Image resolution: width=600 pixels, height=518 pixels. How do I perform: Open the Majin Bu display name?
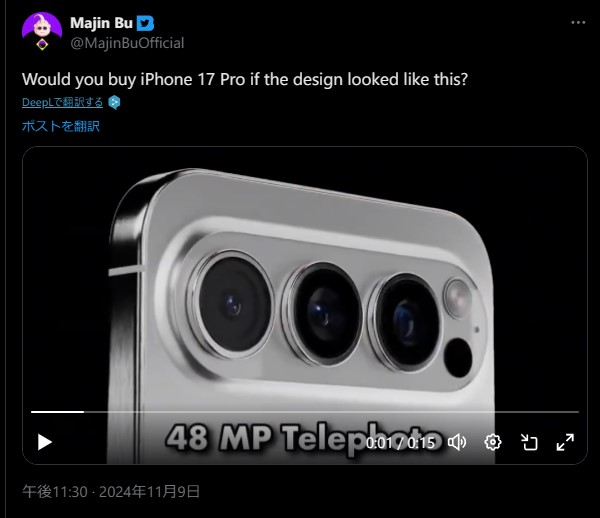101,23
